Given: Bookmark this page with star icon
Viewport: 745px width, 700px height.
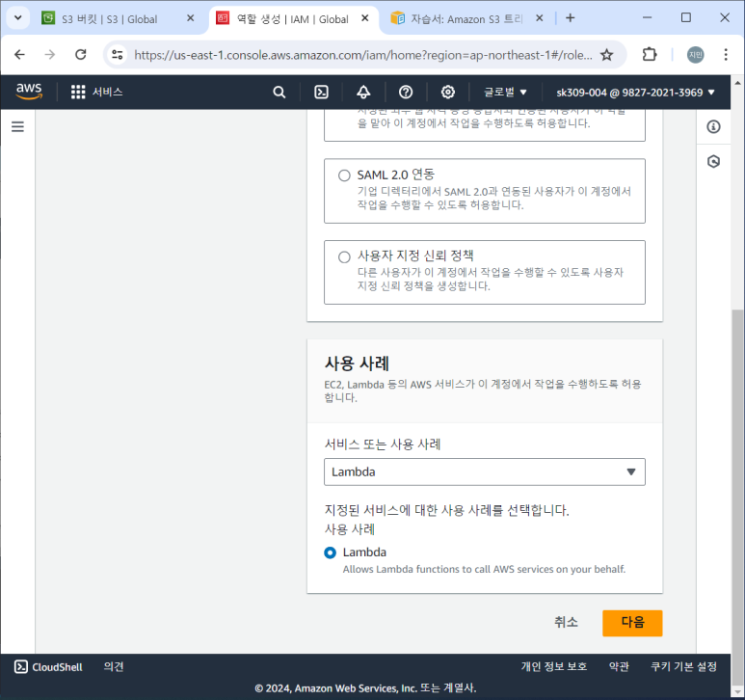Looking at the screenshot, I should point(607,55).
